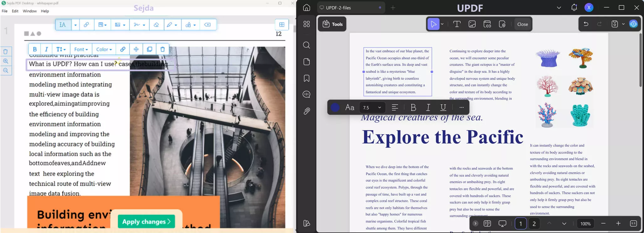
Task: Open the 7.5 font size dropdown in UPDF
Action: pos(372,107)
